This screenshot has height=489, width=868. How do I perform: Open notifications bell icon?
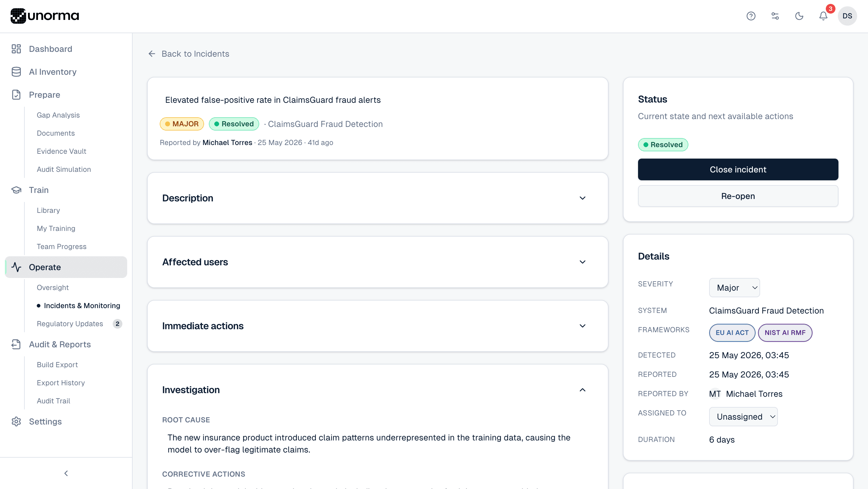point(823,16)
